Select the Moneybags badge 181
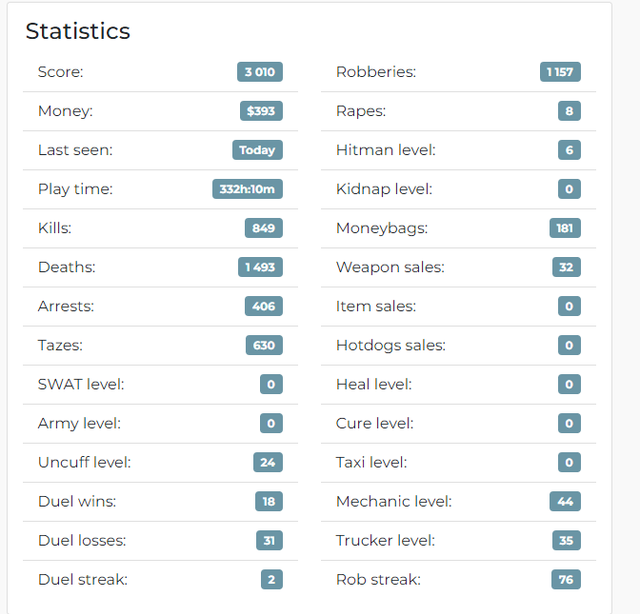The width and height of the screenshot is (640, 614). [x=565, y=228]
